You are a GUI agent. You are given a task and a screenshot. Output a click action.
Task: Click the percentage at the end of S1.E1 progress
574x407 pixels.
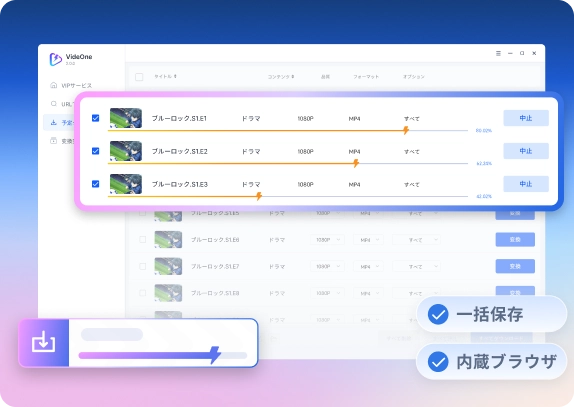484,131
